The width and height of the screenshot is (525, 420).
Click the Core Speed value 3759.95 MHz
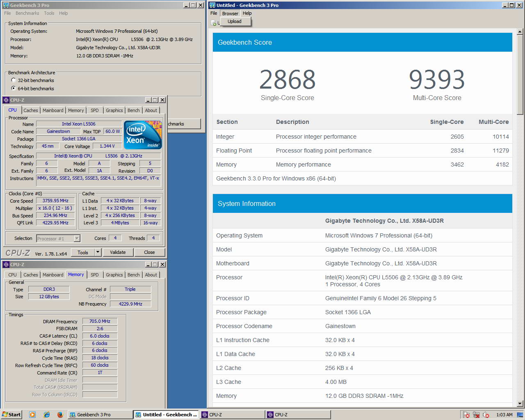[56, 201]
